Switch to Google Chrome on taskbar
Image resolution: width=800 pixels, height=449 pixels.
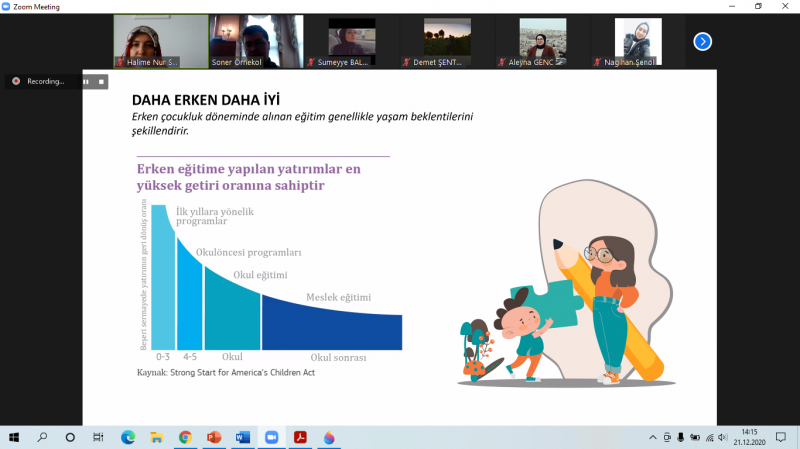click(185, 437)
